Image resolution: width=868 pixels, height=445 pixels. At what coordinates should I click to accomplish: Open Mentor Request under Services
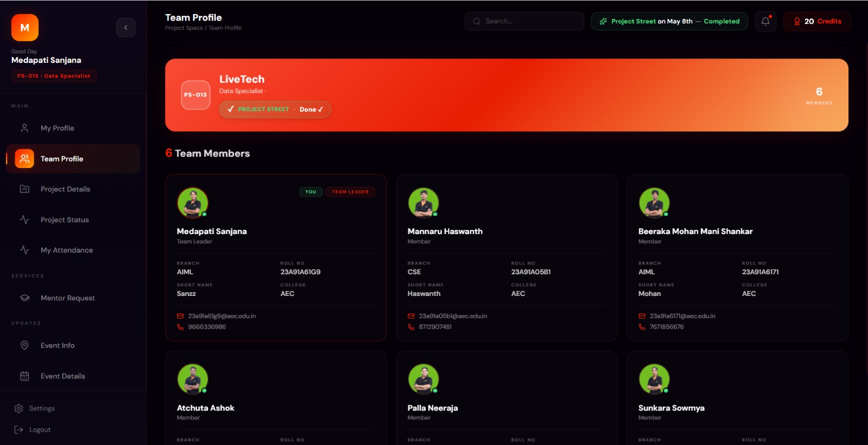click(x=73, y=298)
